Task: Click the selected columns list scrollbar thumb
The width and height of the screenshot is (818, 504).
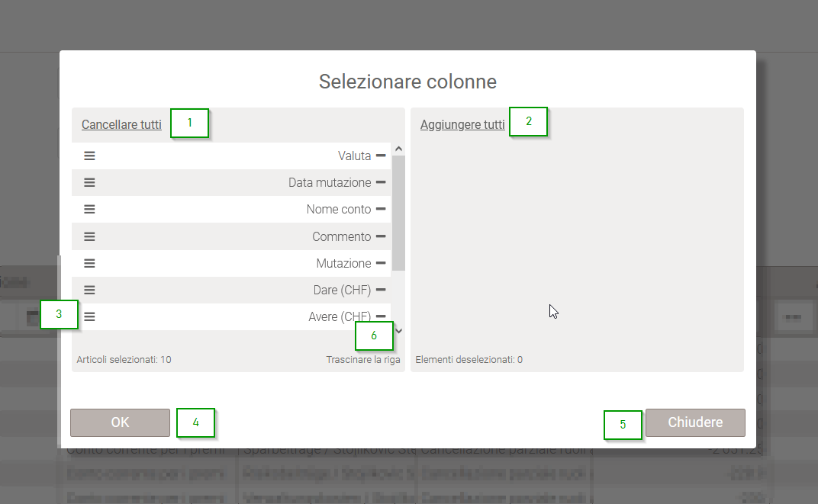Action: 398,213
